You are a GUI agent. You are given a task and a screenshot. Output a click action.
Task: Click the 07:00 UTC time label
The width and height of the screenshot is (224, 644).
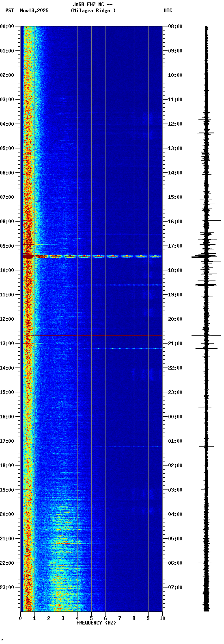pyautogui.click(x=175, y=587)
